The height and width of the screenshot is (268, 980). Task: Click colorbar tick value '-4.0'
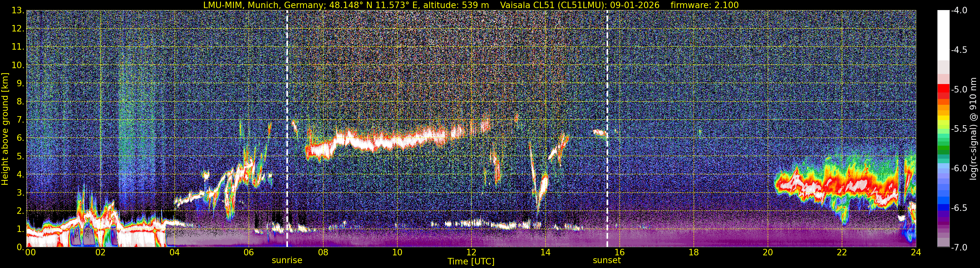point(959,11)
